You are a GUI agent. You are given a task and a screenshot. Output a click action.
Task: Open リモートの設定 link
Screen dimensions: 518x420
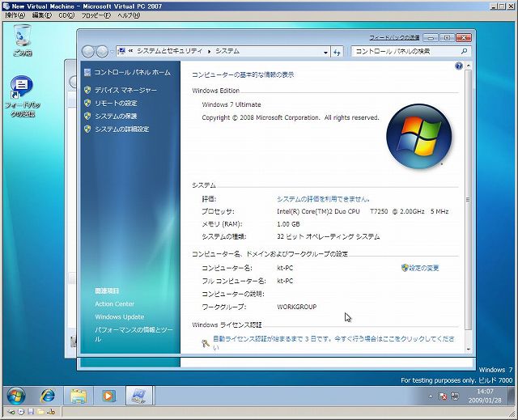tap(116, 104)
